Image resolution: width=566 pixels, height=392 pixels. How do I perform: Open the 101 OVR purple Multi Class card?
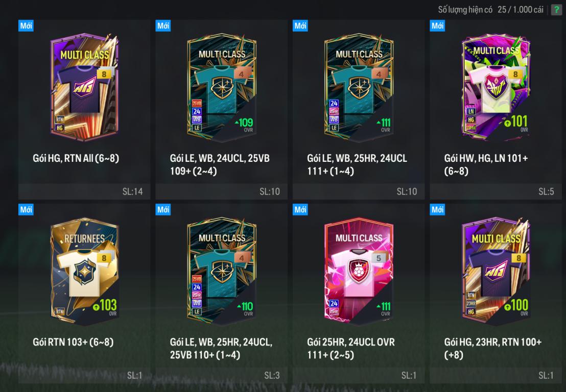coord(496,87)
